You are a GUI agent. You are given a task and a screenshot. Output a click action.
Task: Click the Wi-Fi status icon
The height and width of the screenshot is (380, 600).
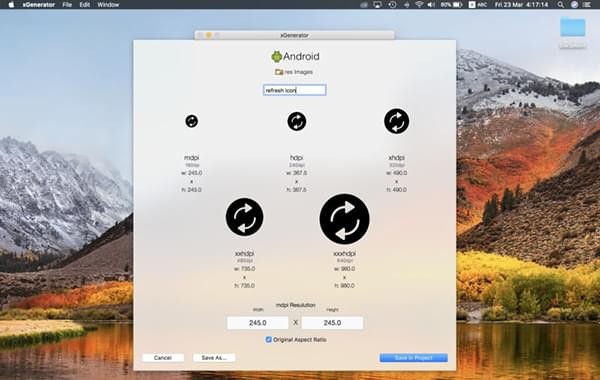[419, 5]
